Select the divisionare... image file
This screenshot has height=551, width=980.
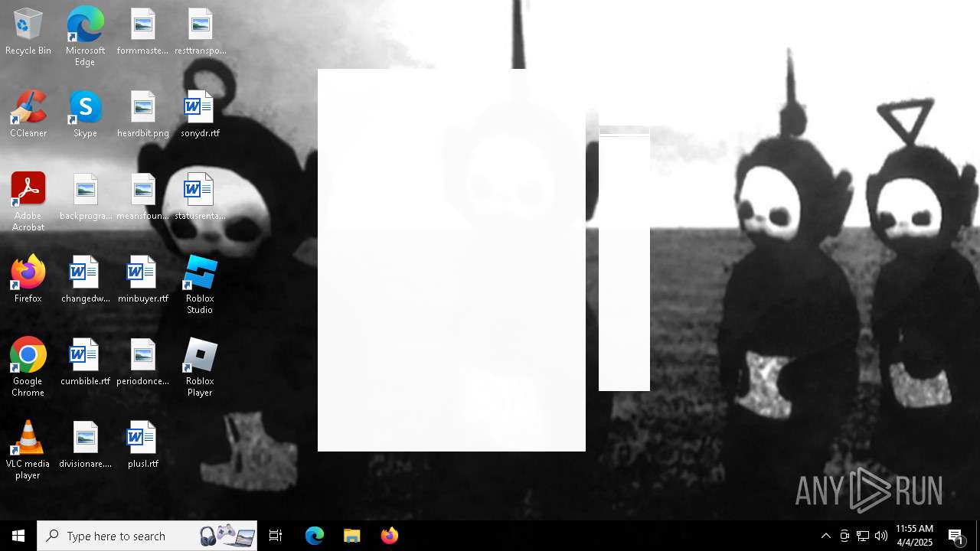[85, 445]
